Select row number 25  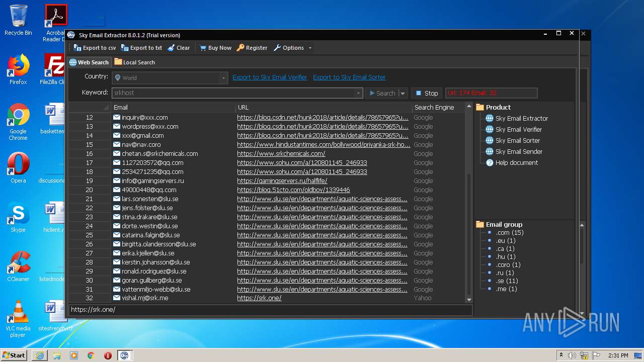89,235
